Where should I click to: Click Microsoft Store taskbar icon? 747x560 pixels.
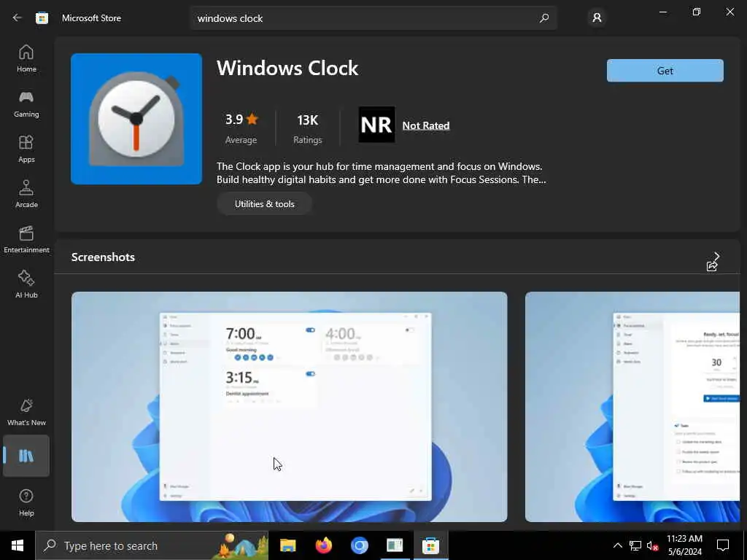click(430, 545)
